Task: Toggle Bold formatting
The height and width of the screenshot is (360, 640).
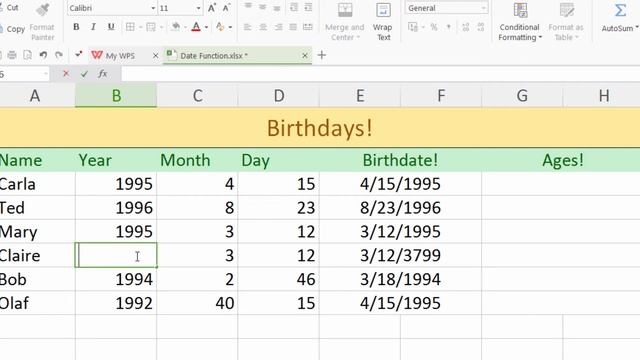Action: pyautogui.click(x=76, y=27)
